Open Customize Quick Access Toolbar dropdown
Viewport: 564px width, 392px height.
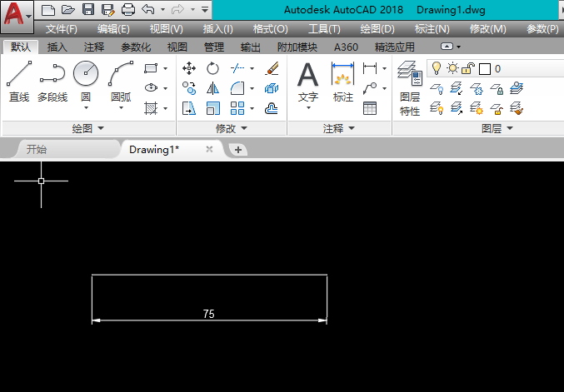pos(205,10)
